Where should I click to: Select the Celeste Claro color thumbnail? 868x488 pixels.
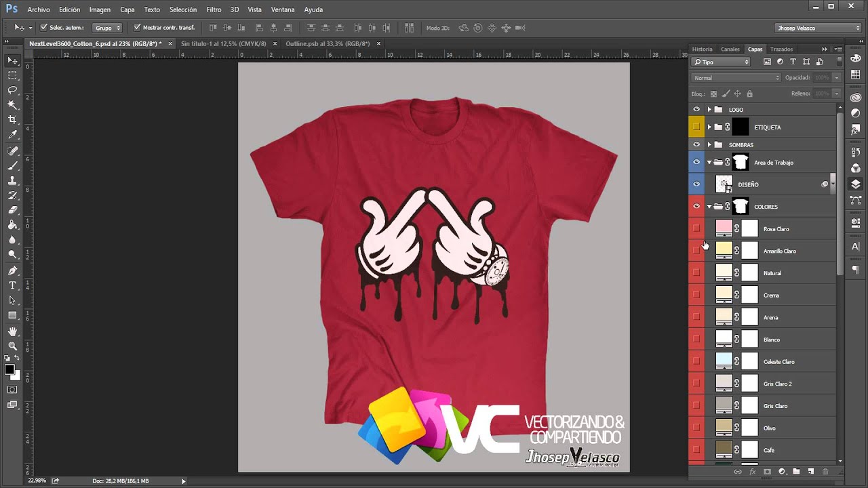click(724, 361)
